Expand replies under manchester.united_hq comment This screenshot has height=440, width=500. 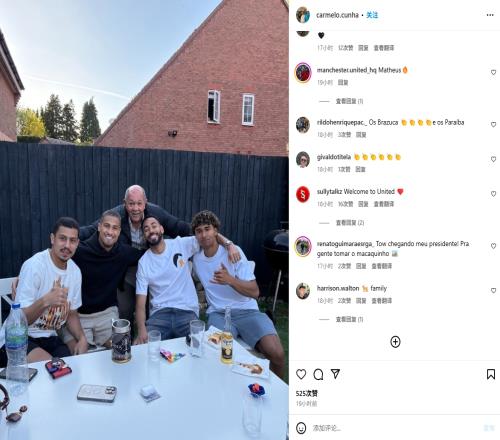point(349,101)
